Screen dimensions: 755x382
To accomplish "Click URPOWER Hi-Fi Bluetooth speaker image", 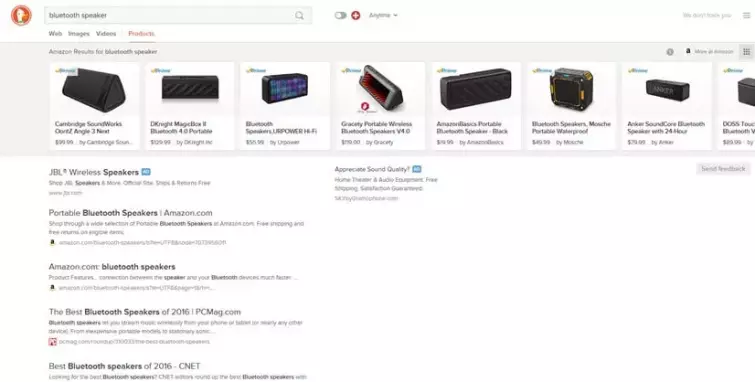I will click(285, 88).
